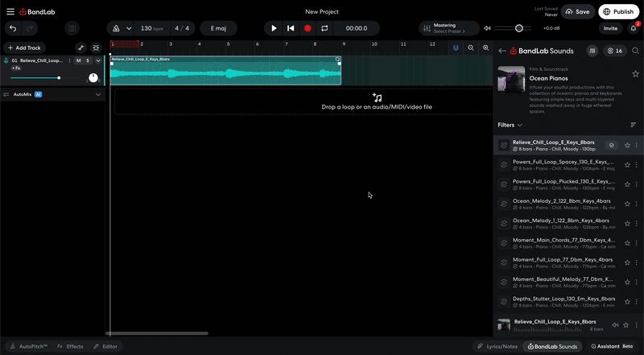644x355 pixels.
Task: Toggle the snap-to-grid magnet
Action: click(x=456, y=48)
